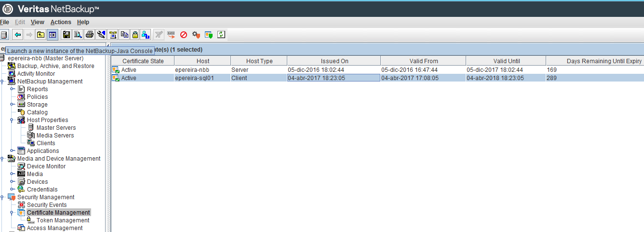Screen dimensions: 644x232
Task: Sort by Host Type column header
Action: coord(259,61)
